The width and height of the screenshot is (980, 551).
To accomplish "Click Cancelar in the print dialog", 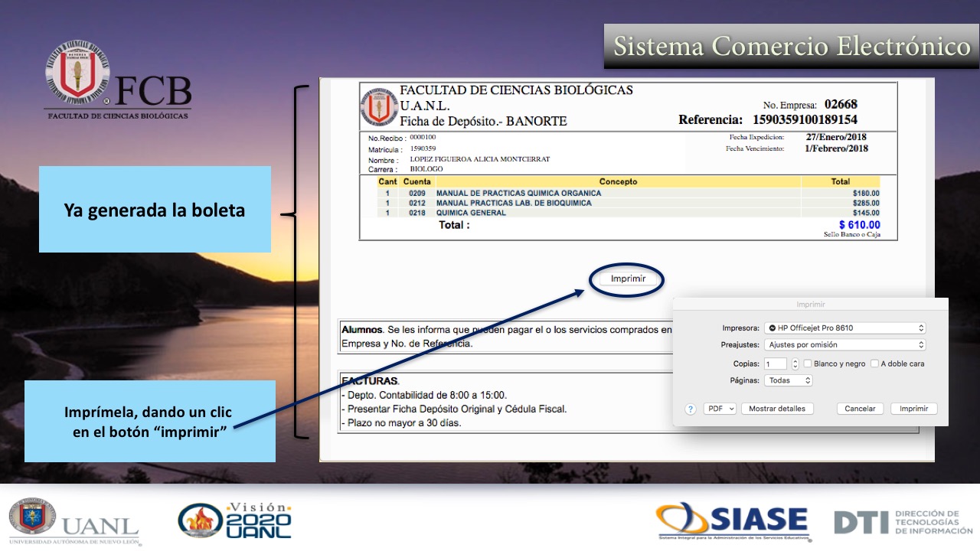I will click(860, 409).
